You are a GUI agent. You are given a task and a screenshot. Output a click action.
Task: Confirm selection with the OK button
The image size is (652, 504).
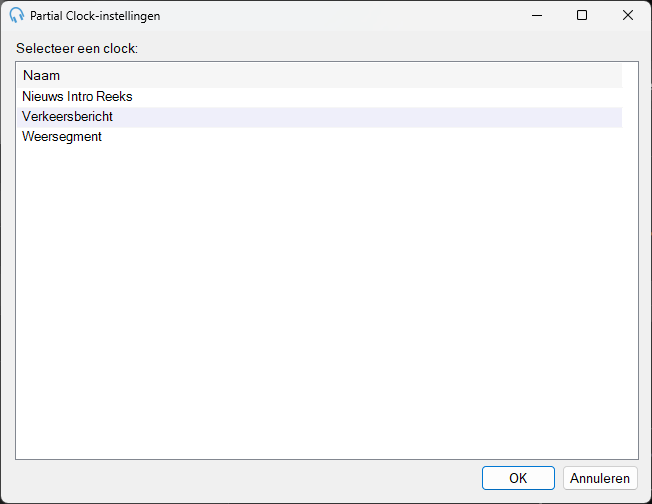[x=518, y=478]
